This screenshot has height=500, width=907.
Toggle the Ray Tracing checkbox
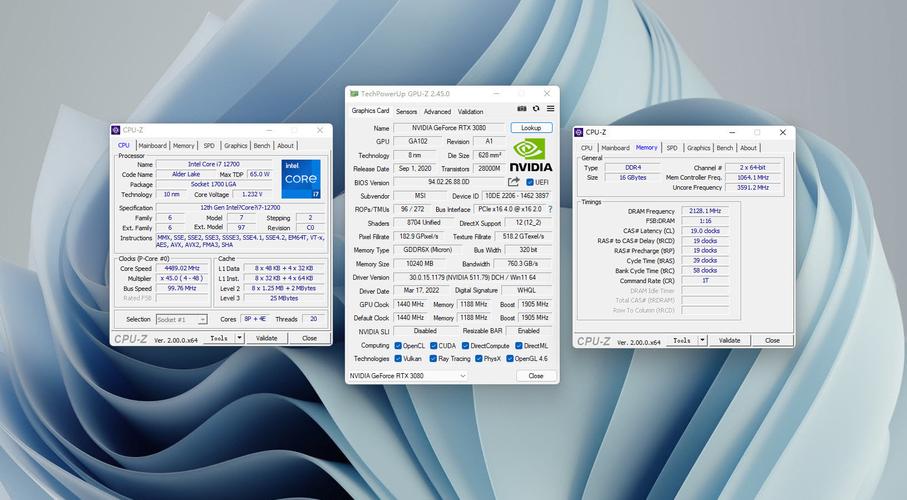[x=433, y=359]
